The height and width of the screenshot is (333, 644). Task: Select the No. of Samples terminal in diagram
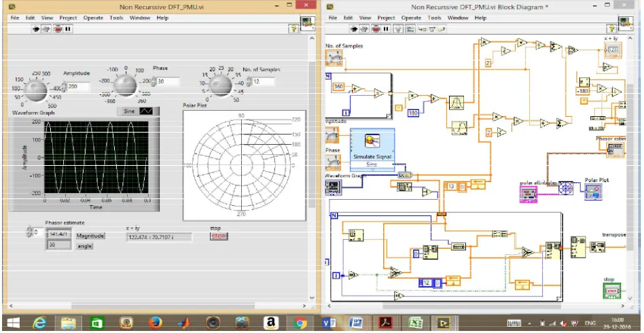coord(334,58)
